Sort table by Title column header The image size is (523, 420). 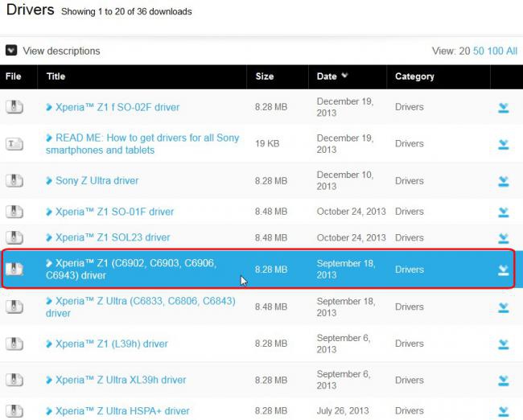pyautogui.click(x=56, y=76)
